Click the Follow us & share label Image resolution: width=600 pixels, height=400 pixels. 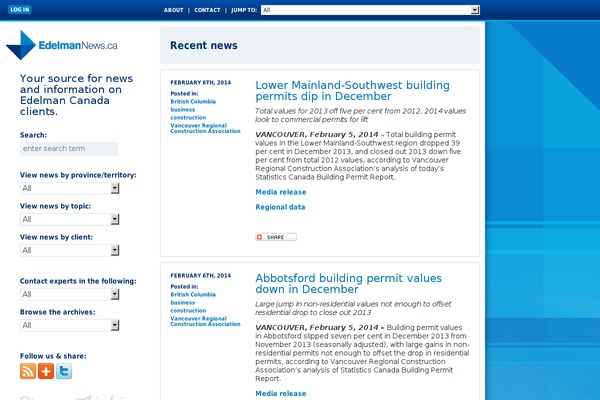click(x=53, y=356)
